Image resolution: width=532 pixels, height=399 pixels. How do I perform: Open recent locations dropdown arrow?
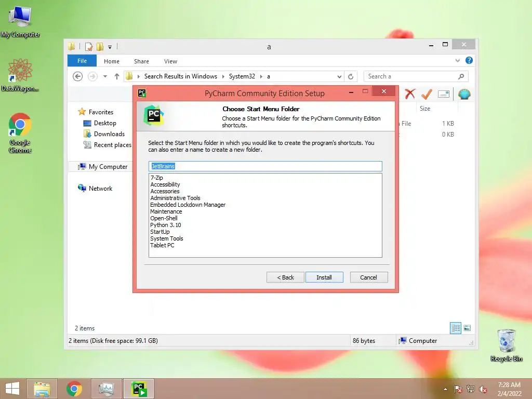[x=105, y=76]
